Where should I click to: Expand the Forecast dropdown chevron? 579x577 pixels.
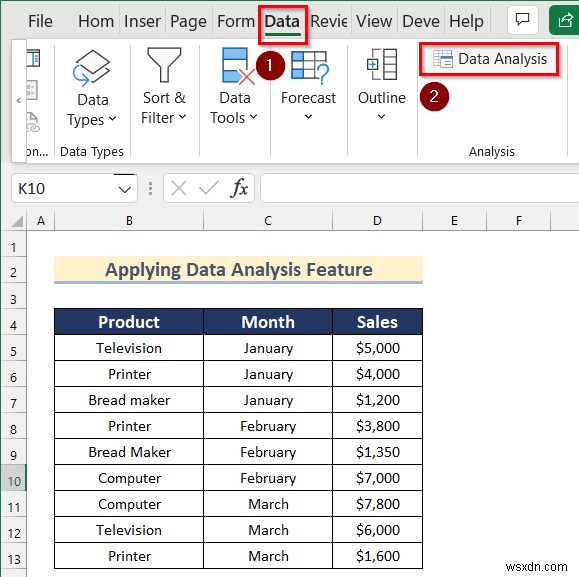308,117
